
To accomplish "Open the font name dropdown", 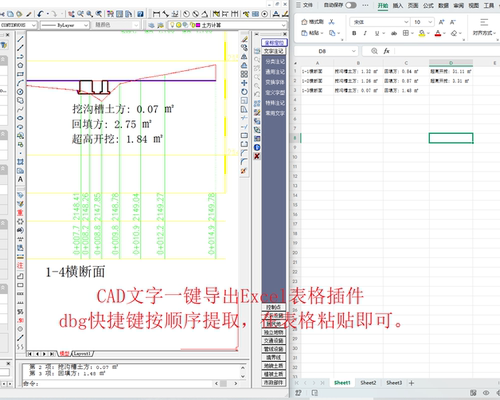I will click(x=406, y=22).
